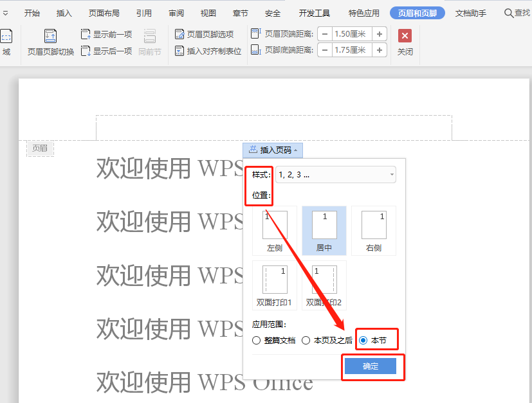
Task: Click the 页眉页脚切换 icon
Action: pos(50,36)
